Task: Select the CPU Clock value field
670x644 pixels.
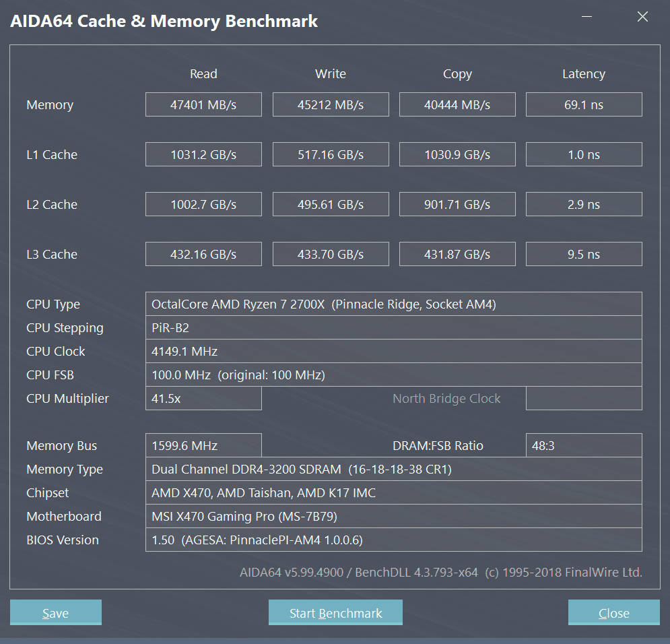Action: 393,352
